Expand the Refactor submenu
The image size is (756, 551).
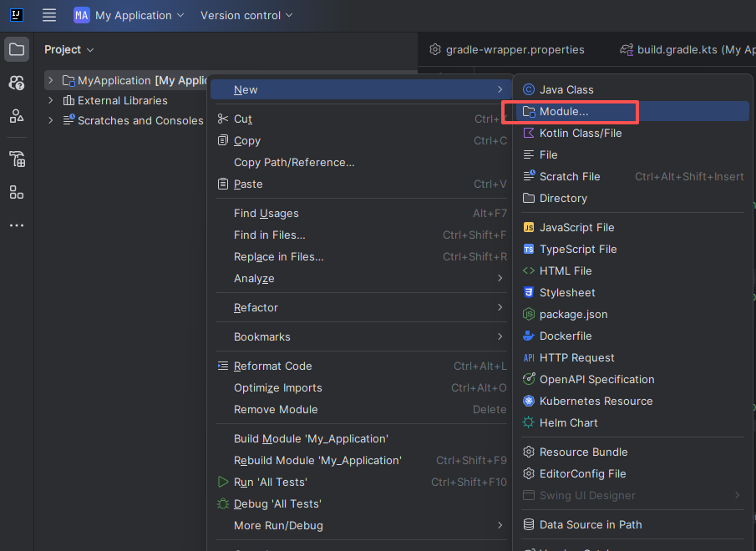361,307
